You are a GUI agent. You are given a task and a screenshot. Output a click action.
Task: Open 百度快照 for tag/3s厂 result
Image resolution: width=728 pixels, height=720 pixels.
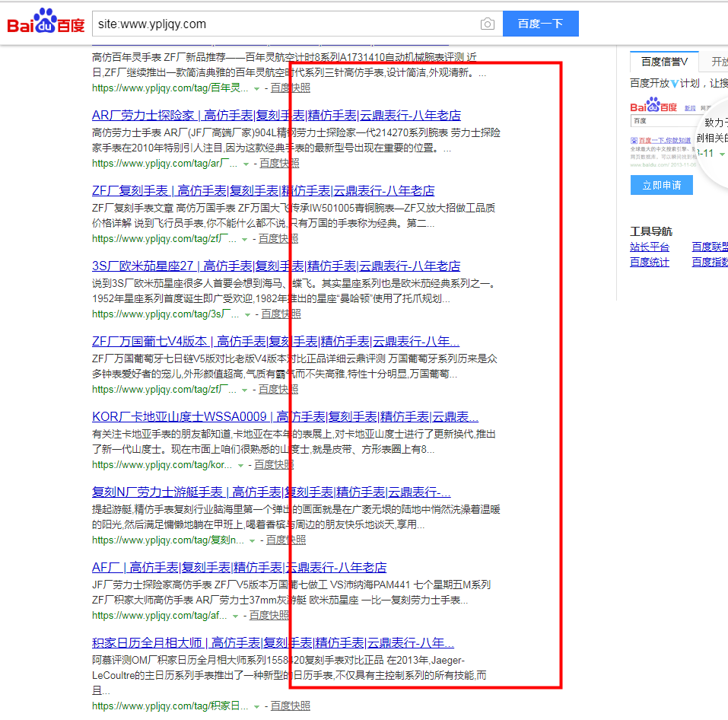(281, 314)
